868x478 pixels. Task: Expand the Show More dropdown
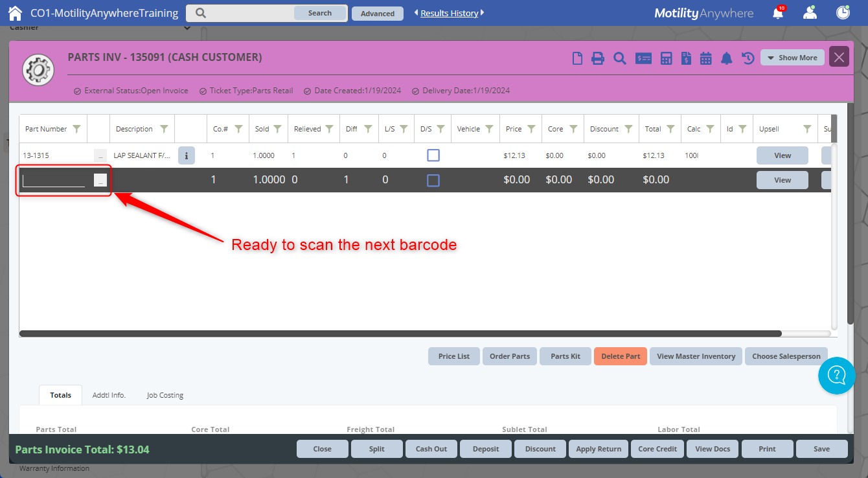tap(792, 58)
